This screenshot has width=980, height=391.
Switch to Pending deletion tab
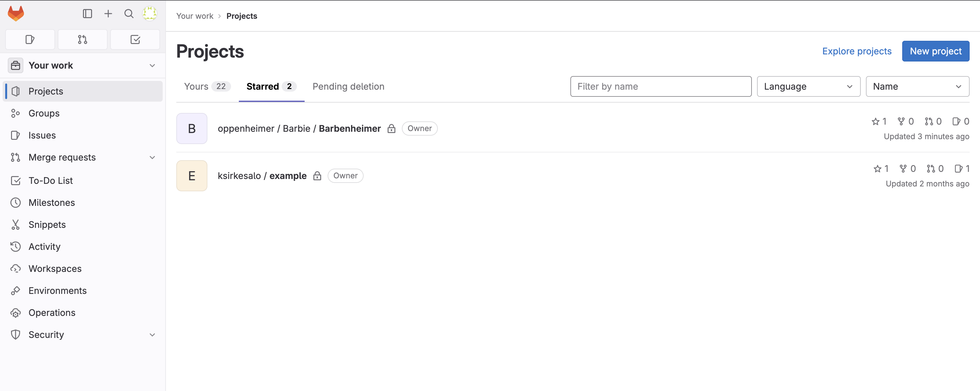click(348, 86)
